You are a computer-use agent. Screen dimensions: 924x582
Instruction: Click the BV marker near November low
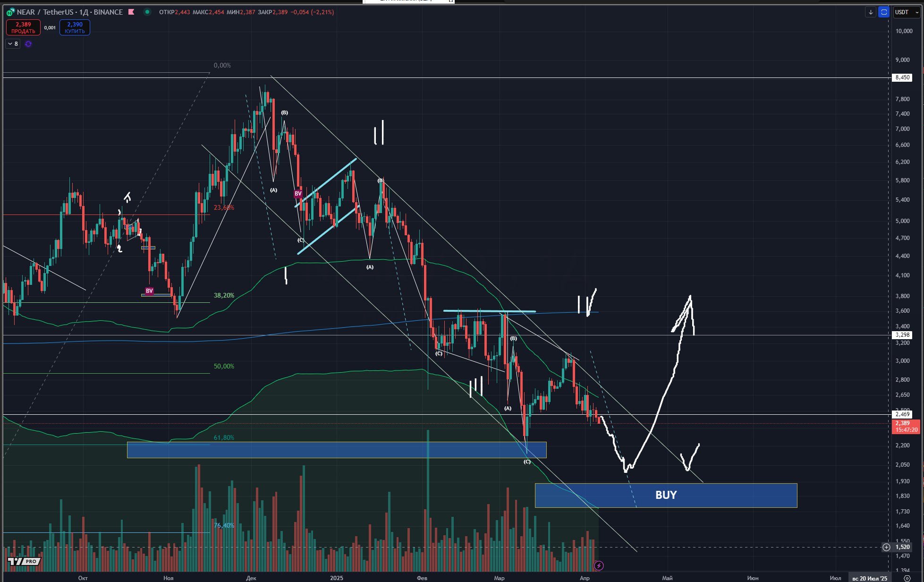pyautogui.click(x=149, y=291)
